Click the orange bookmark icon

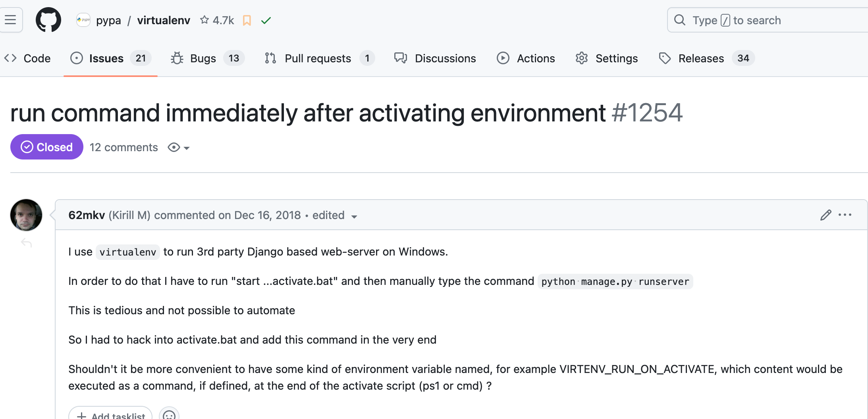(x=247, y=20)
